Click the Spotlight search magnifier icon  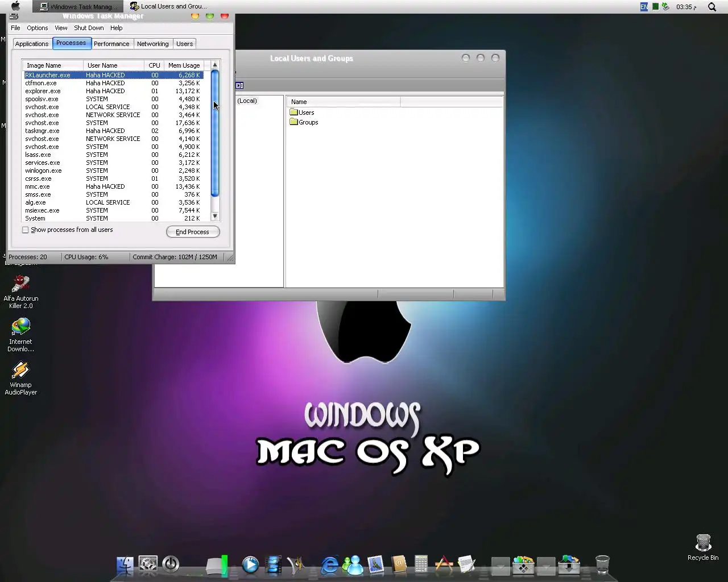[712, 7]
